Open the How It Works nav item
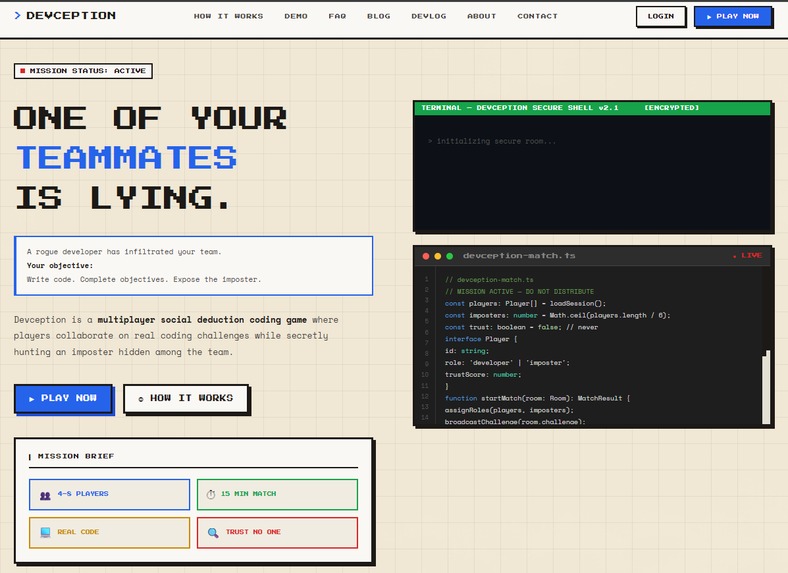Viewport: 788px width, 573px height. (x=228, y=16)
